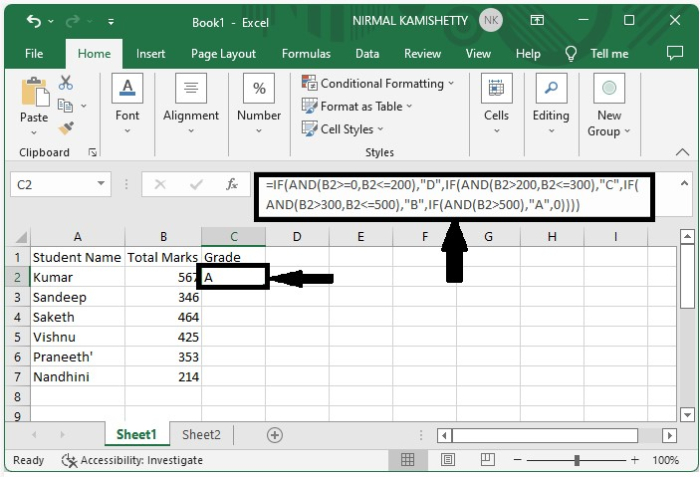Switch to Page Break Preview icon
Image resolution: width=700 pixels, height=477 pixels.
click(x=488, y=460)
